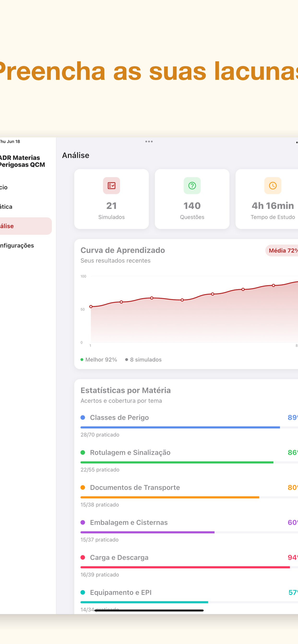Click the Thu Jun 18 status bar date
The width and height of the screenshot is (298, 644).
coord(10,142)
